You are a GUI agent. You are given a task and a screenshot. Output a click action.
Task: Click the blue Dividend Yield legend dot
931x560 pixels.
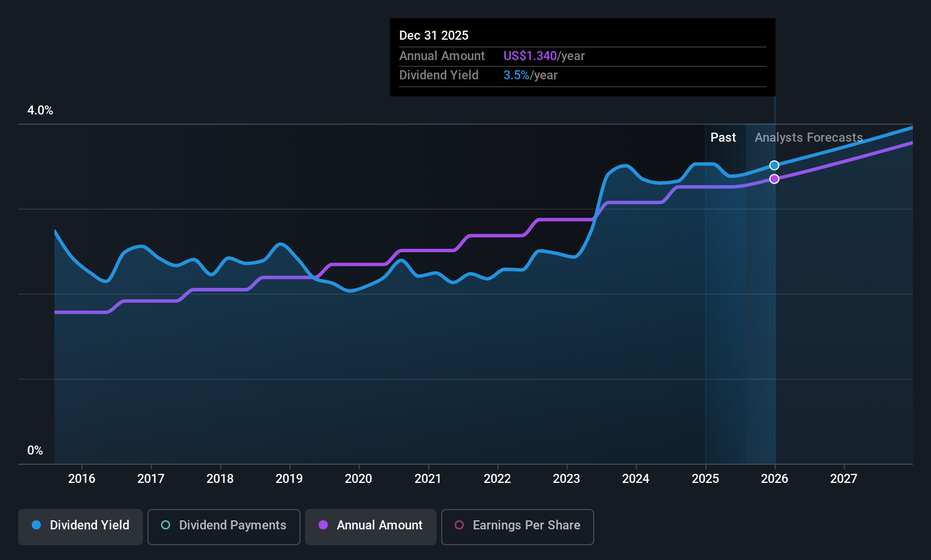tap(36, 525)
